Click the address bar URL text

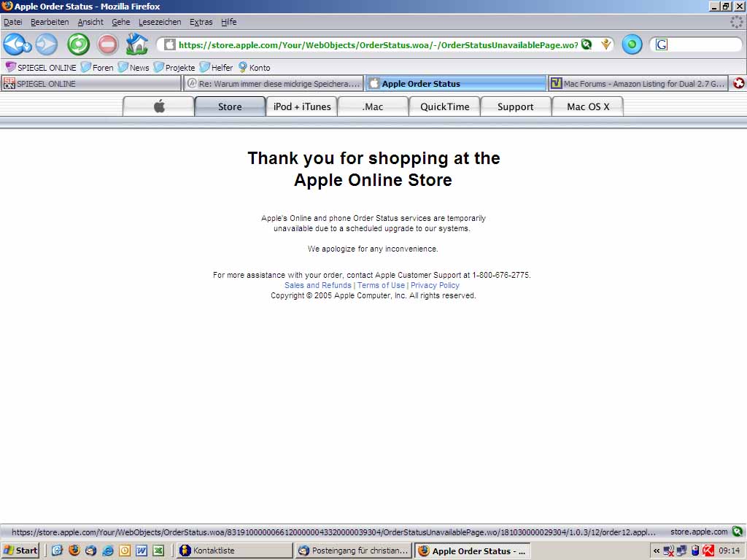click(x=379, y=44)
